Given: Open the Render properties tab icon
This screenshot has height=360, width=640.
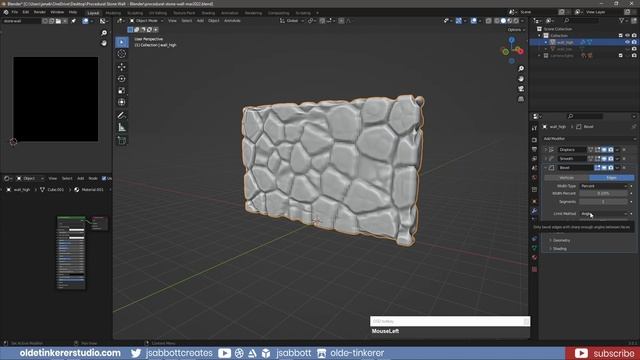Looking at the screenshot, I should [x=534, y=140].
